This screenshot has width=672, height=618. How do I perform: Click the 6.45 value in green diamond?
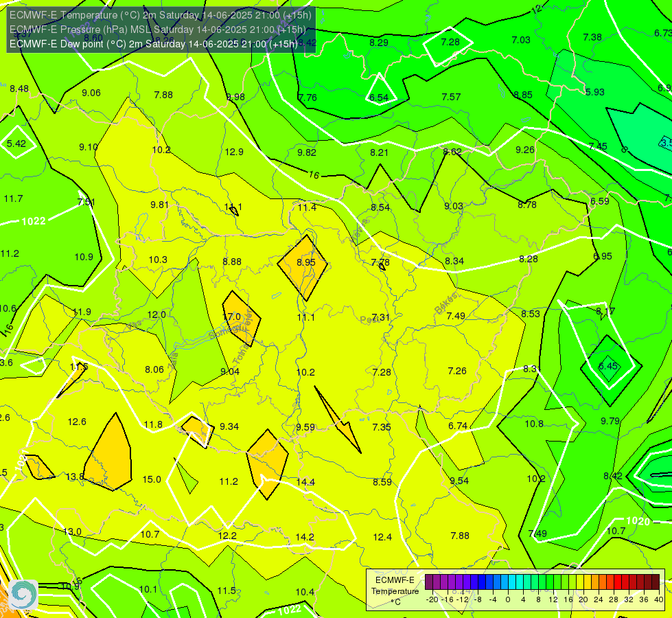tap(608, 366)
